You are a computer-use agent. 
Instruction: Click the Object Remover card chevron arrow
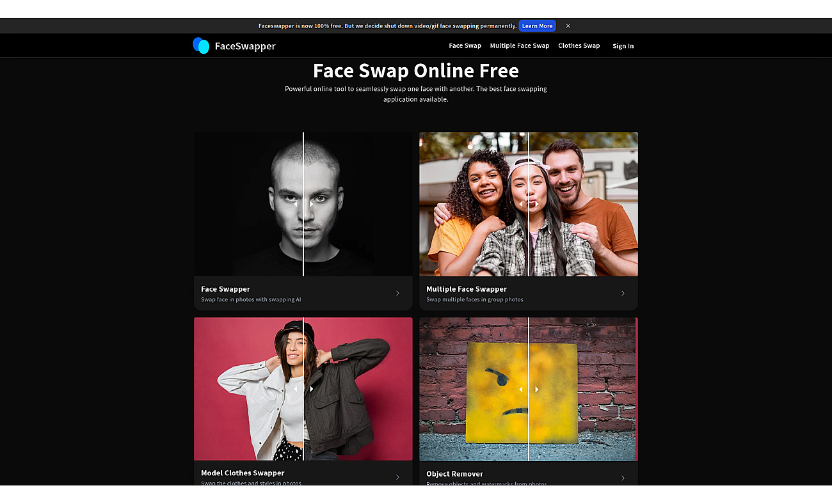[x=623, y=478]
